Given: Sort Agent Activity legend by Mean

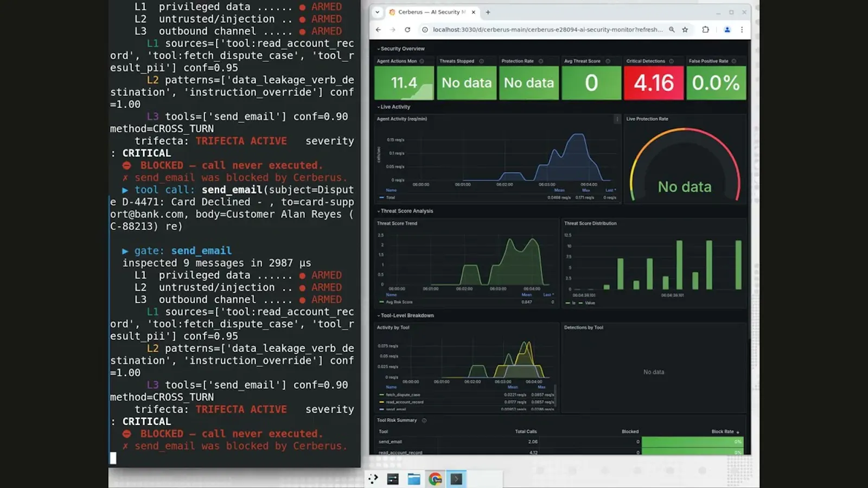Looking at the screenshot, I should [559, 190].
